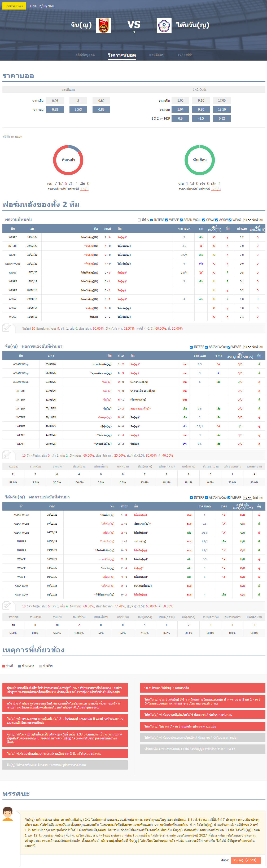Open match count dropdown in head-to-head section
The image size is (267, 868).
tap(247, 220)
